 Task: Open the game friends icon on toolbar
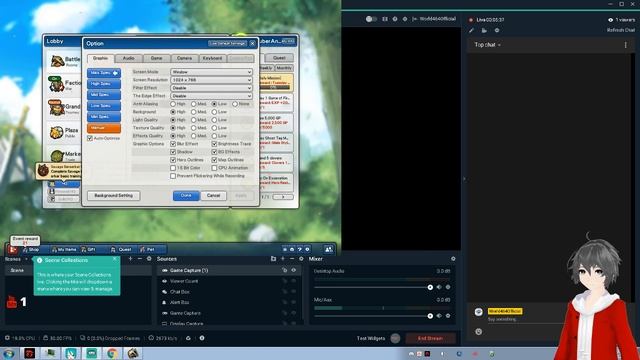pos(329,249)
